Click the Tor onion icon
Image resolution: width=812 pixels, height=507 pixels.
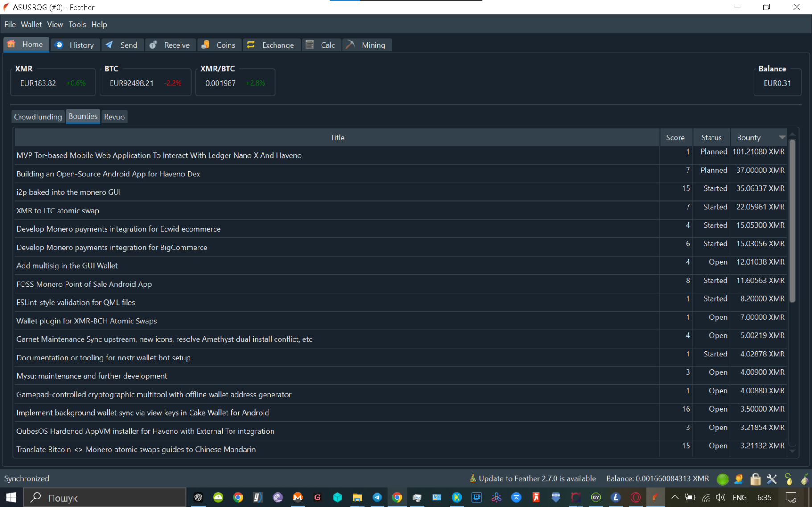tap(804, 479)
